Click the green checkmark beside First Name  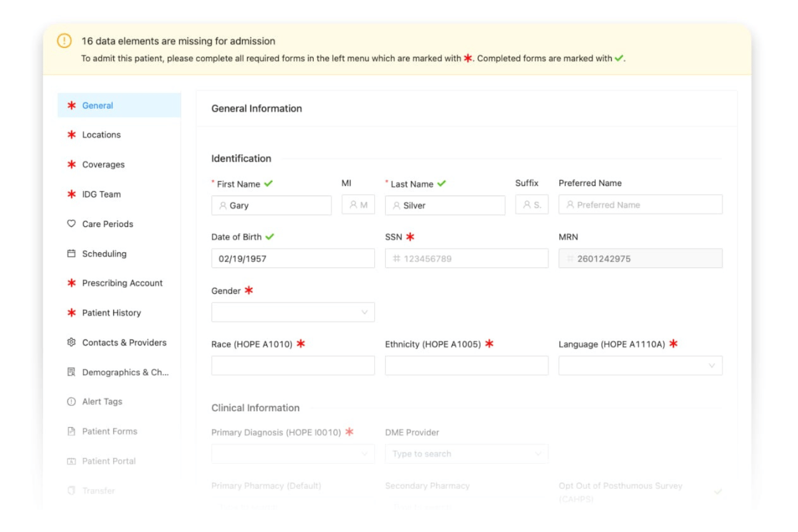269,183
